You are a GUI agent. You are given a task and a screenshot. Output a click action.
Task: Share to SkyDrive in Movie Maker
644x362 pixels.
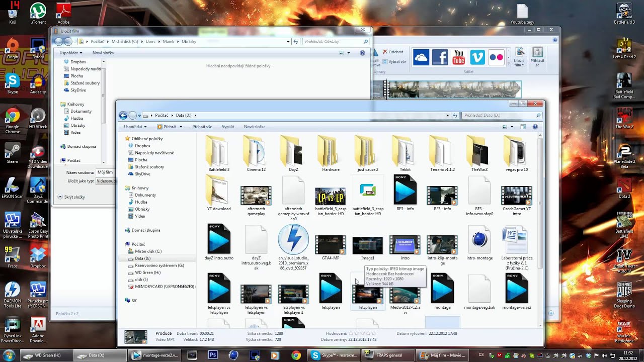coord(421,57)
